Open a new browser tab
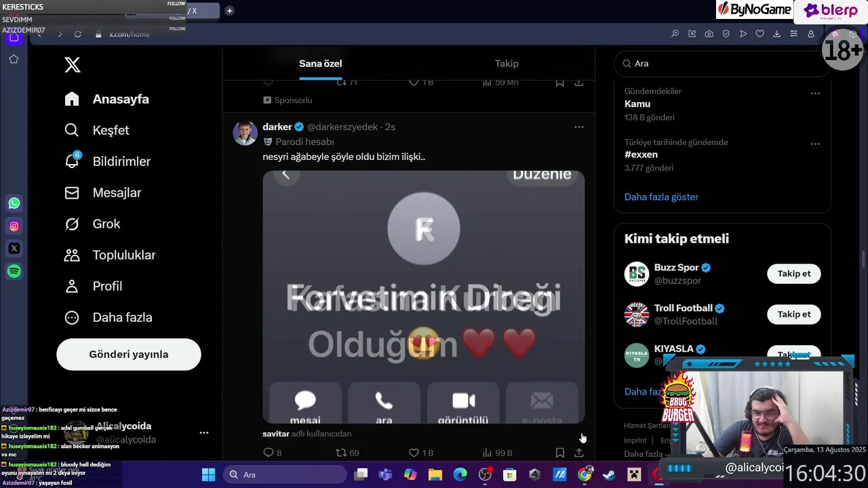Image resolution: width=868 pixels, height=488 pixels. click(229, 10)
